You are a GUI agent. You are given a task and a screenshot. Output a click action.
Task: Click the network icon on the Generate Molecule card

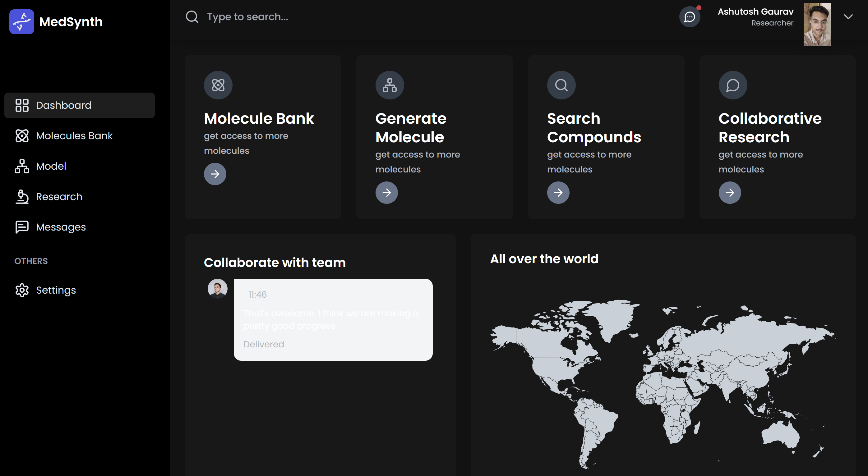[x=390, y=85]
